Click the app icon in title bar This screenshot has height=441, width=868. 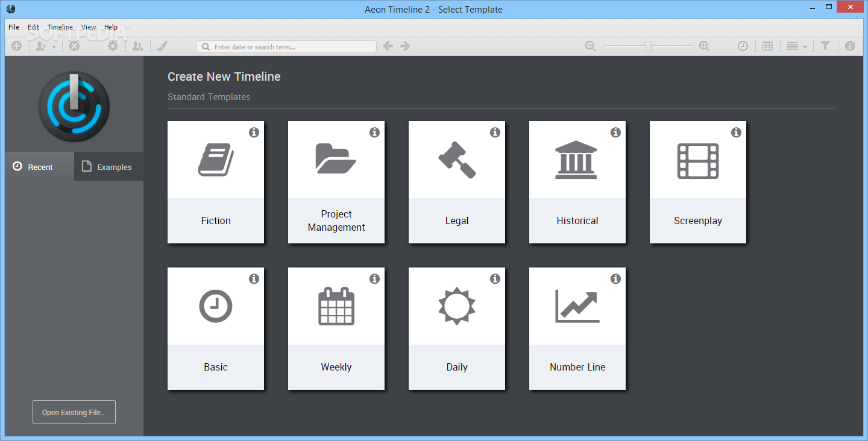coord(10,9)
